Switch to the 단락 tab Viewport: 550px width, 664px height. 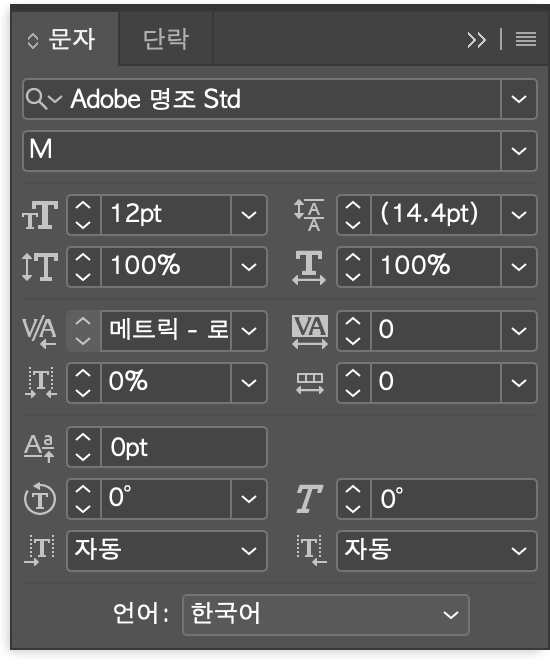click(166, 40)
